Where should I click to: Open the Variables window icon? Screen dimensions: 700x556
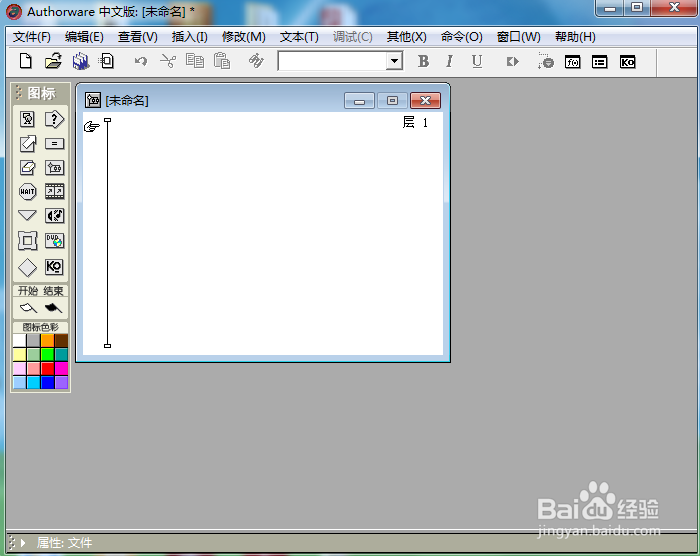(600, 62)
